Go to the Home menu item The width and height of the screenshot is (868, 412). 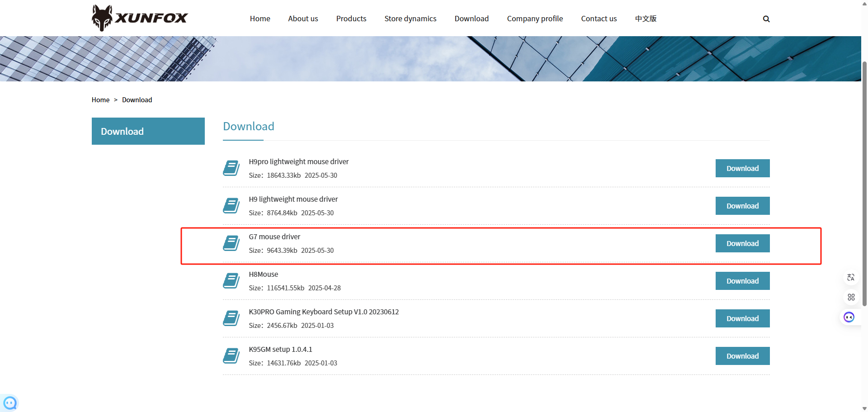coord(260,19)
